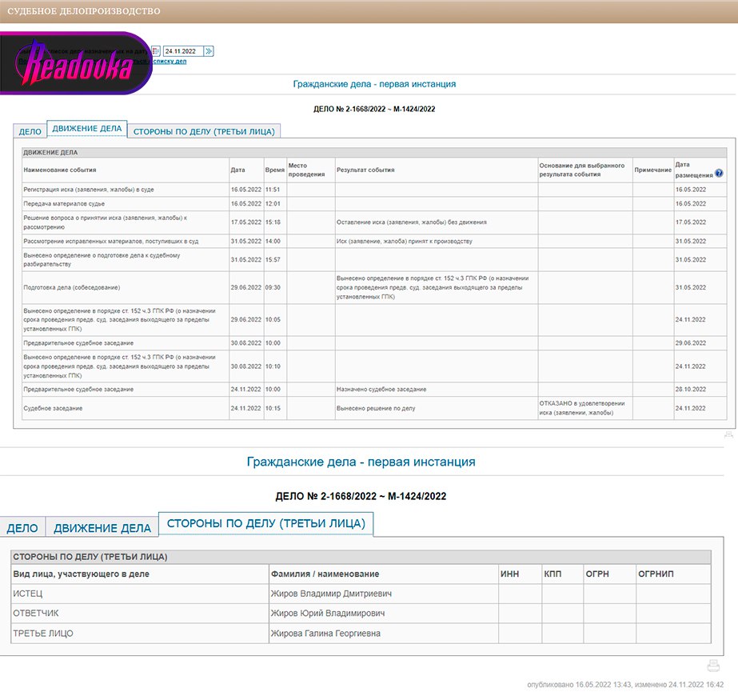Click third party Жирова Галина Георгиевна

point(325,634)
